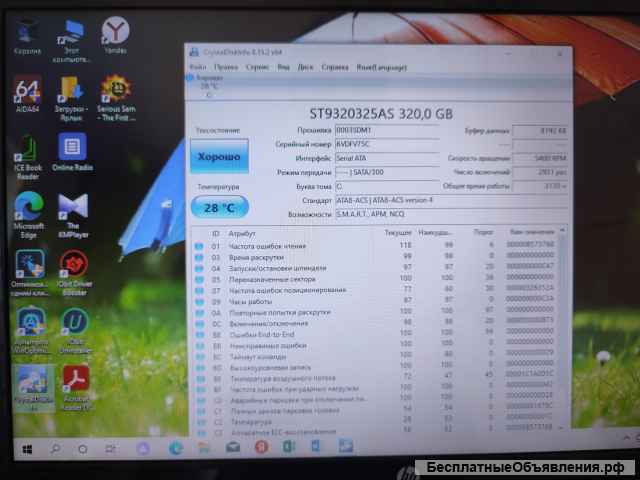
Task: Open the Windows Start menu
Action: [x=27, y=449]
